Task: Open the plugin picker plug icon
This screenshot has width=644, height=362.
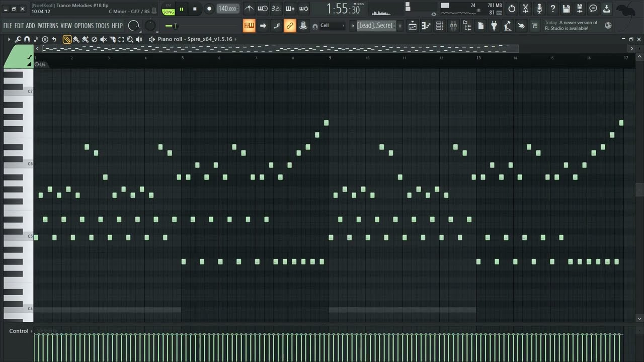Action: pos(494,26)
